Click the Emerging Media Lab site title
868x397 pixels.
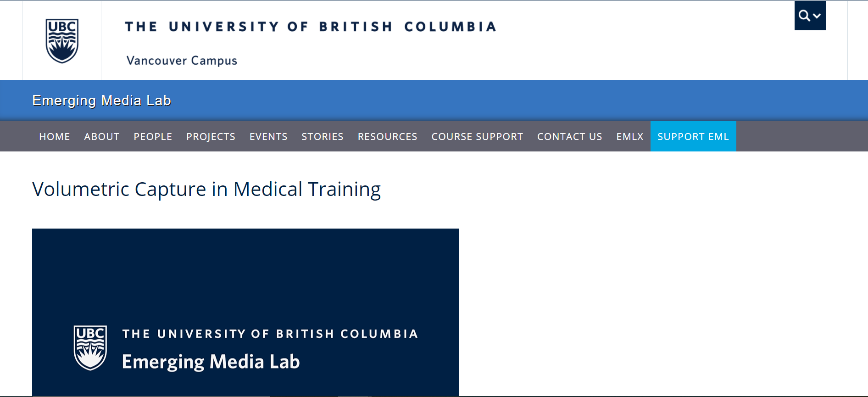[101, 101]
